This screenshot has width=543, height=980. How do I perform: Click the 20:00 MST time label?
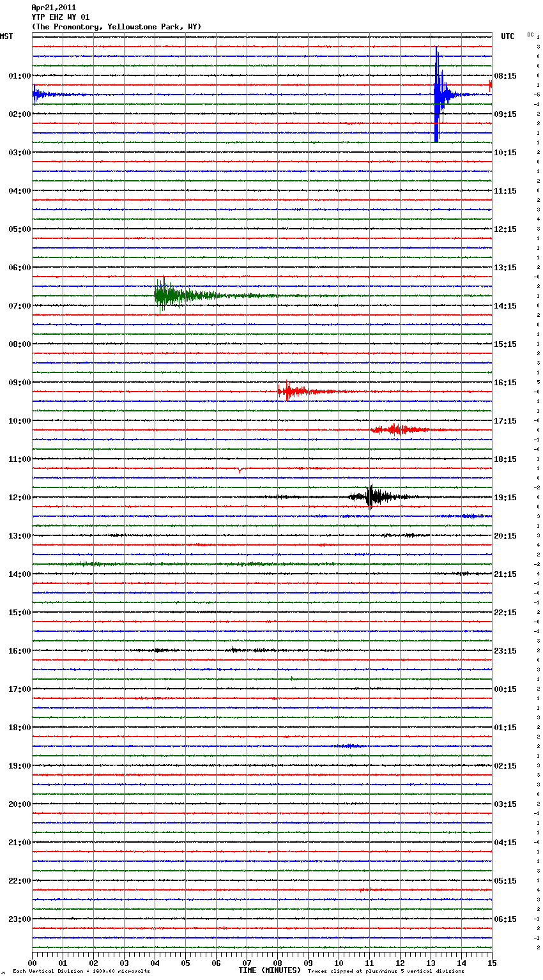[x=19, y=804]
